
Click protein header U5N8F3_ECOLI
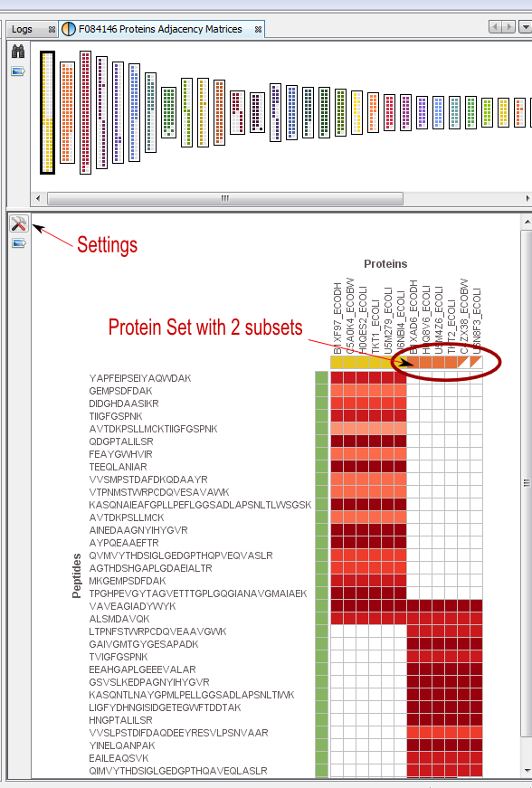coord(476,320)
